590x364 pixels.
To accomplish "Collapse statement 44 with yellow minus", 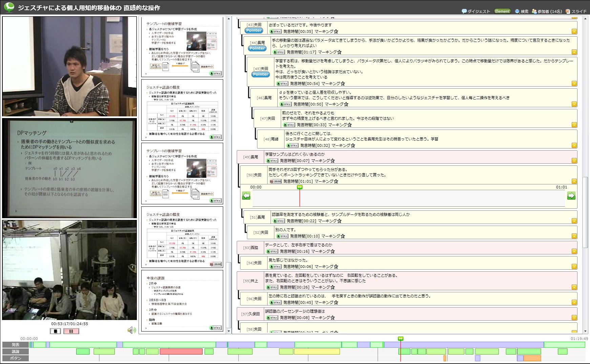I will tap(574, 52).
